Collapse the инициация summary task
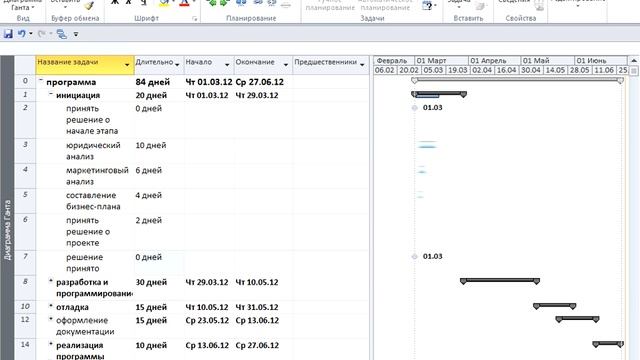 [x=51, y=94]
